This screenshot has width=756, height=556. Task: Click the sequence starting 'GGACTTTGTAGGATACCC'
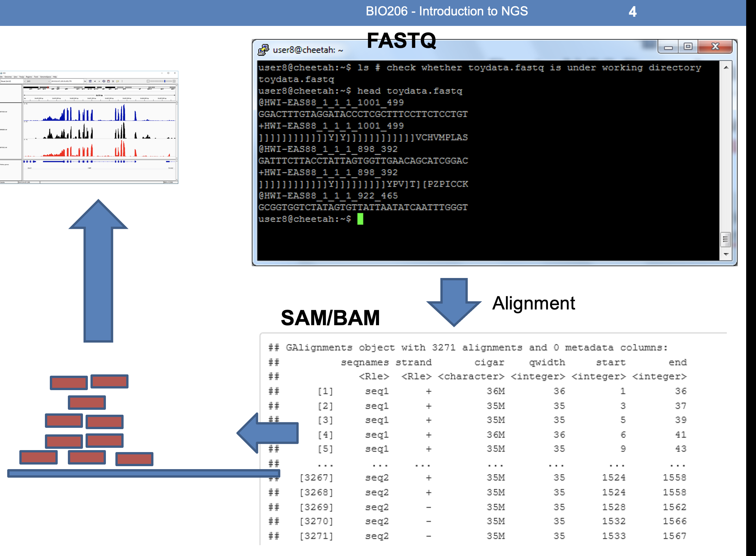click(x=363, y=114)
